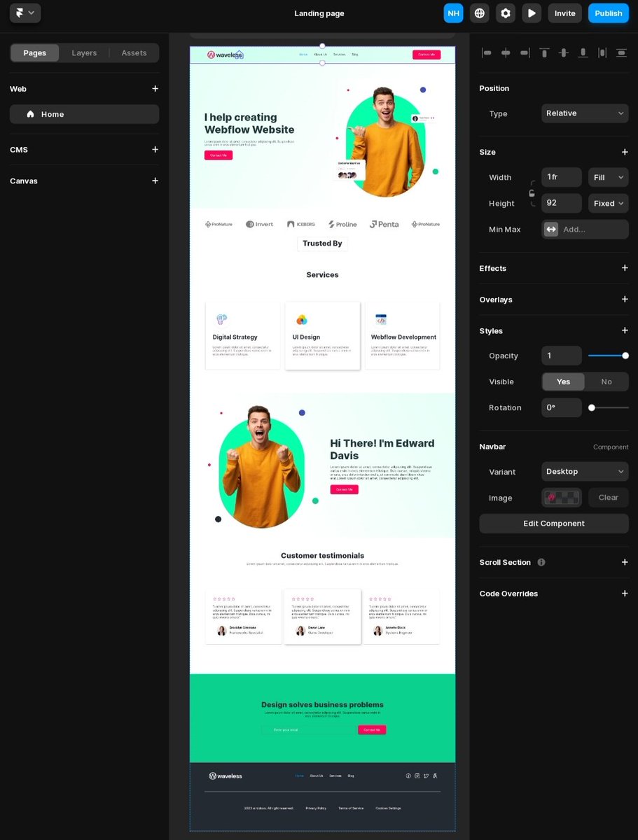Open project settings via the gear icon
Image resolution: width=638 pixels, height=840 pixels.
[x=506, y=13]
